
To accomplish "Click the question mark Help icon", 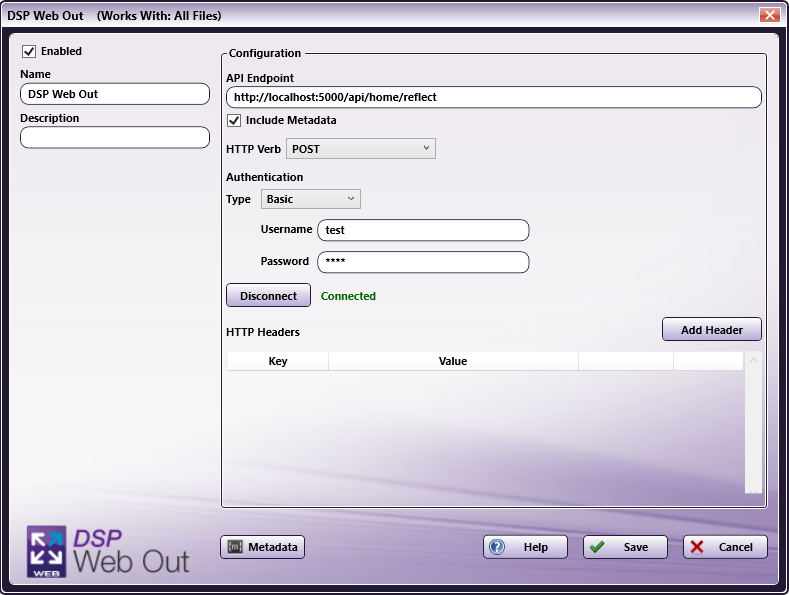I will pyautogui.click(x=497, y=547).
